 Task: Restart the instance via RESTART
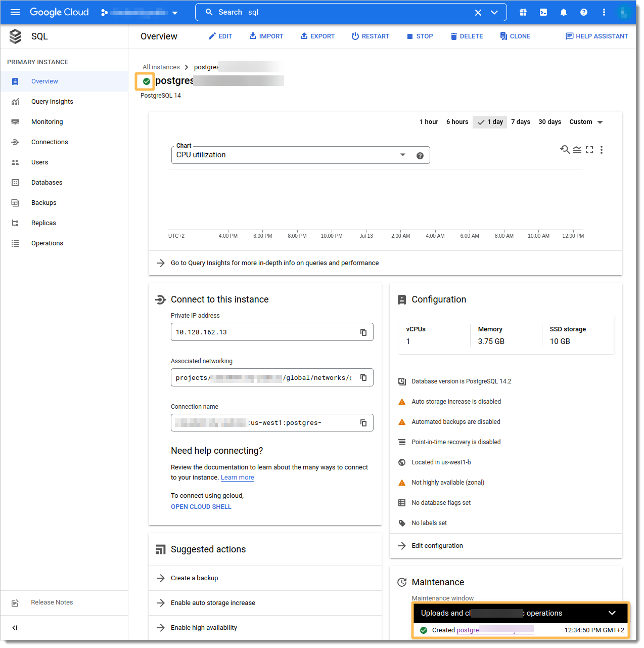tap(371, 36)
